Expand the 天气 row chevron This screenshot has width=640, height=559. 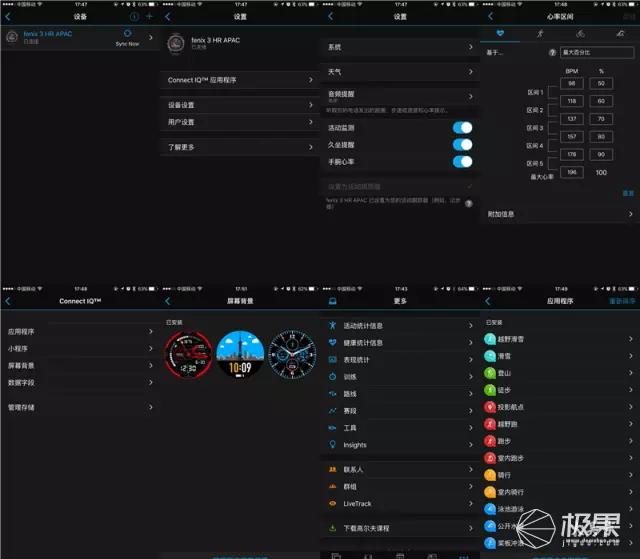(x=471, y=71)
